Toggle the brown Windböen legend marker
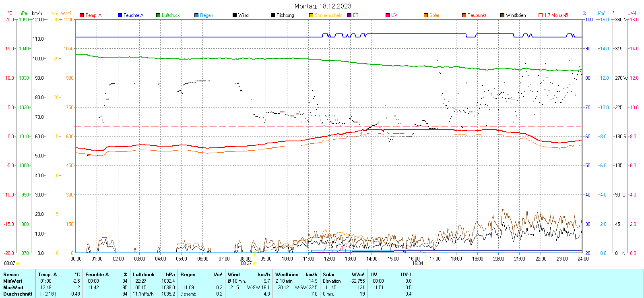644x298 pixels. (x=502, y=15)
